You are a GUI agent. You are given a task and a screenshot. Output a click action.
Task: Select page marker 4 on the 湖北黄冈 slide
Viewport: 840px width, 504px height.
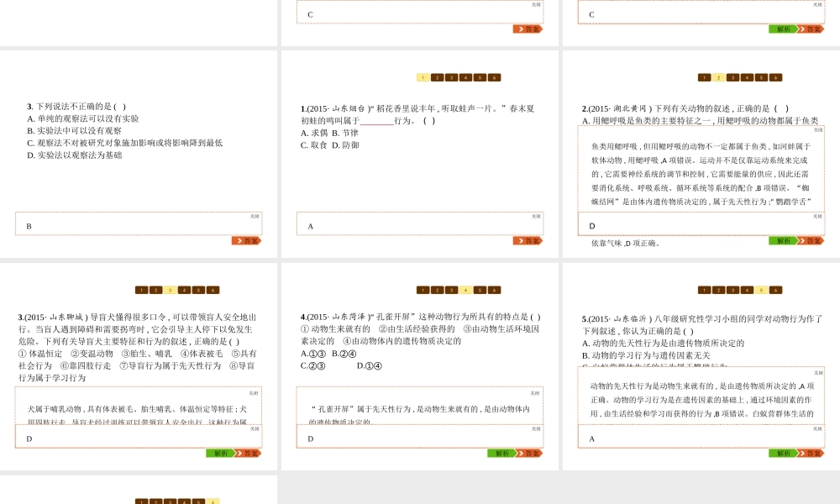[748, 77]
